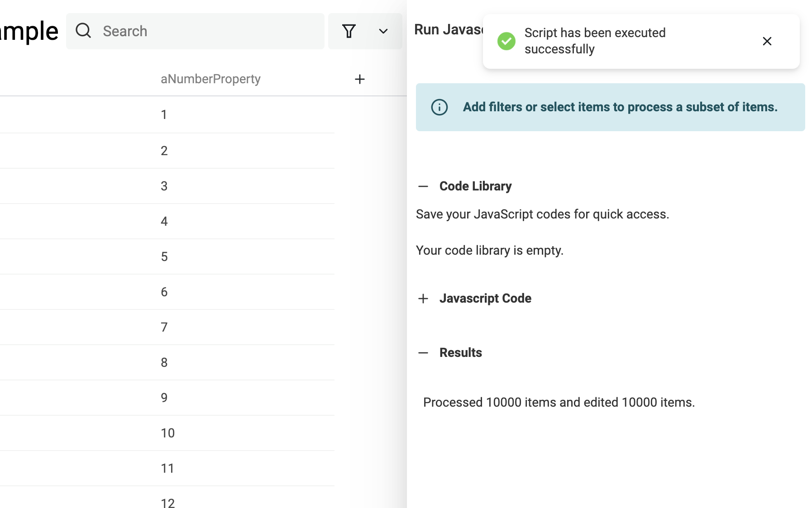Image resolution: width=812 pixels, height=508 pixels.
Task: Collapse the Results section
Action: tap(423, 353)
